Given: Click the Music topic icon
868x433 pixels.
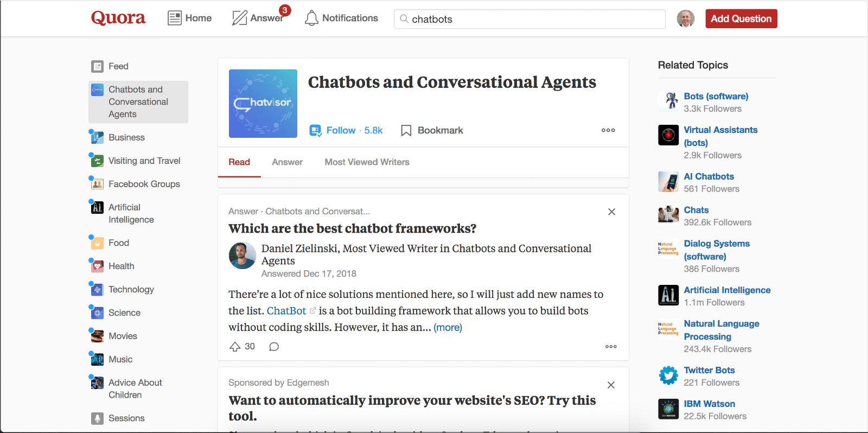Looking at the screenshot, I should point(97,360).
